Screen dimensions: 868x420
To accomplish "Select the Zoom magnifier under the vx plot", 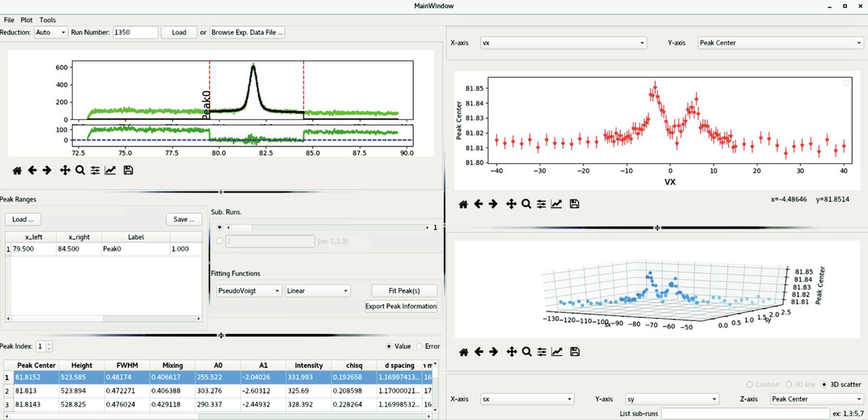I will coord(526,204).
